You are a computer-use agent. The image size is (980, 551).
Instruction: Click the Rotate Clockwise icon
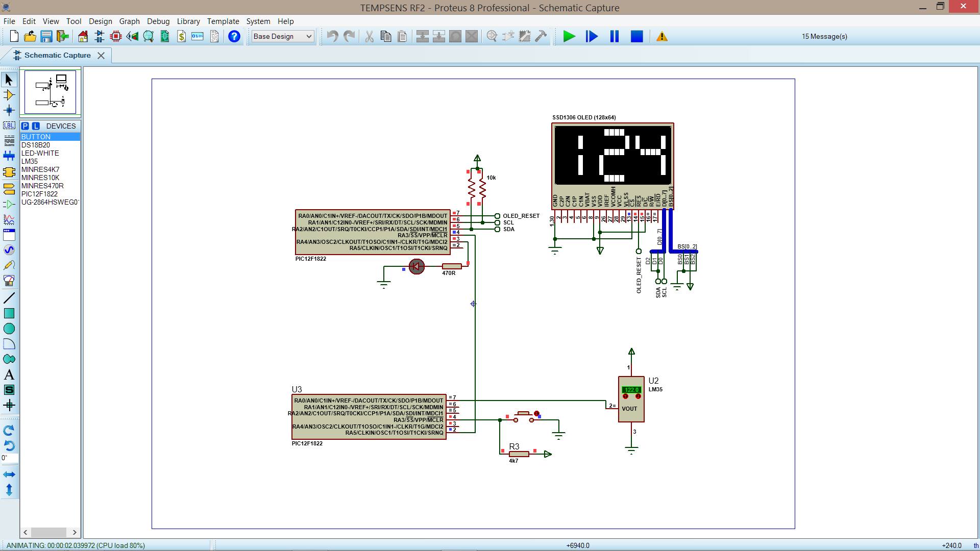[9, 431]
